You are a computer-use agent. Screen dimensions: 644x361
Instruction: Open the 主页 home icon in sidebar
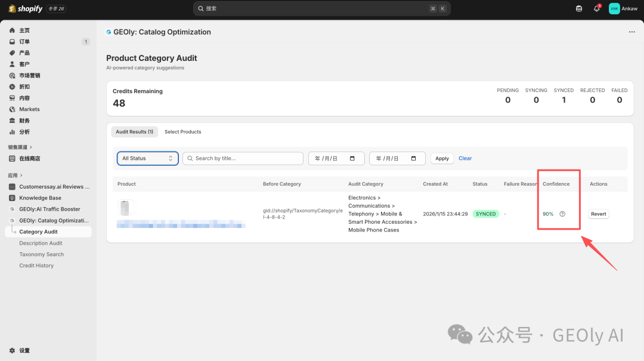coord(12,30)
